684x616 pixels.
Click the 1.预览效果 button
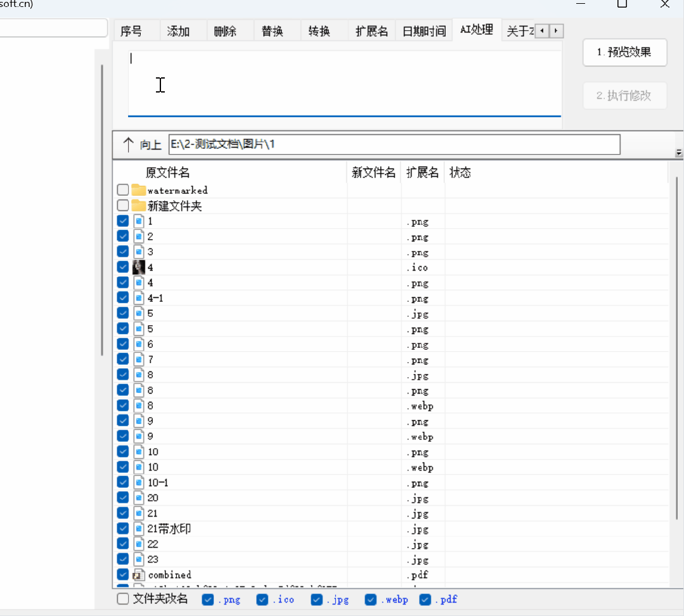click(x=624, y=53)
